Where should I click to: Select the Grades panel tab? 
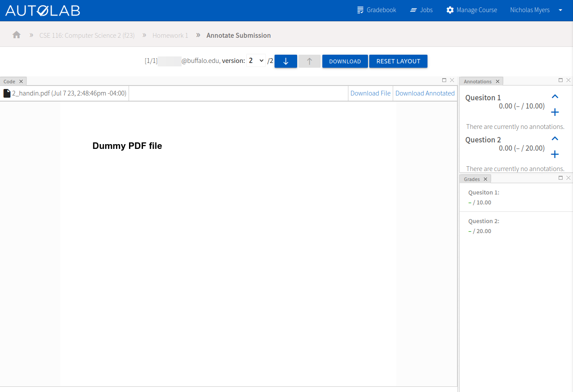pyautogui.click(x=472, y=179)
